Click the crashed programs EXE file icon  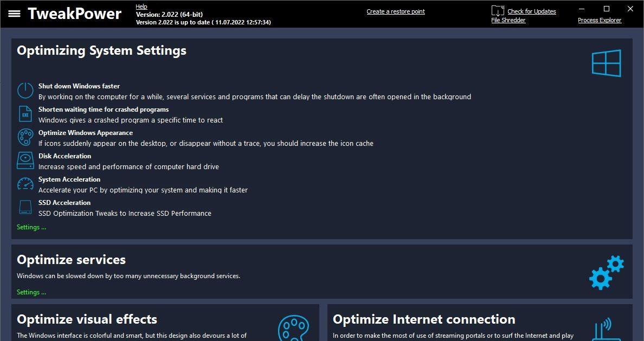[25, 114]
